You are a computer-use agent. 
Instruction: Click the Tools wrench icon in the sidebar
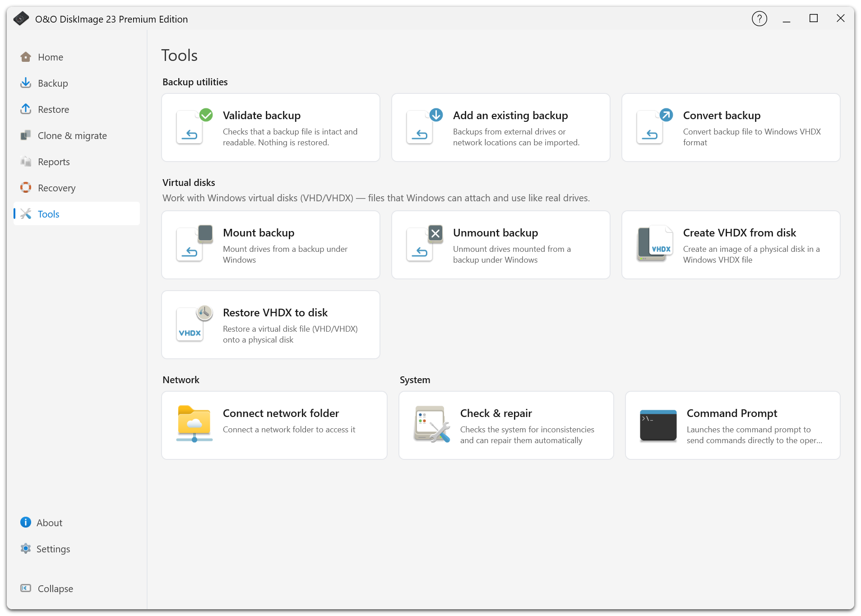point(26,214)
